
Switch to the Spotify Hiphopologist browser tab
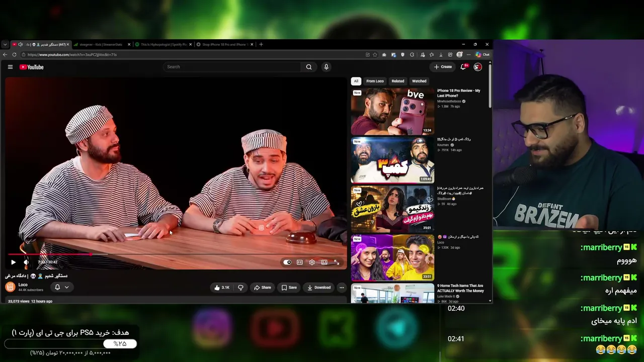[164, 44]
